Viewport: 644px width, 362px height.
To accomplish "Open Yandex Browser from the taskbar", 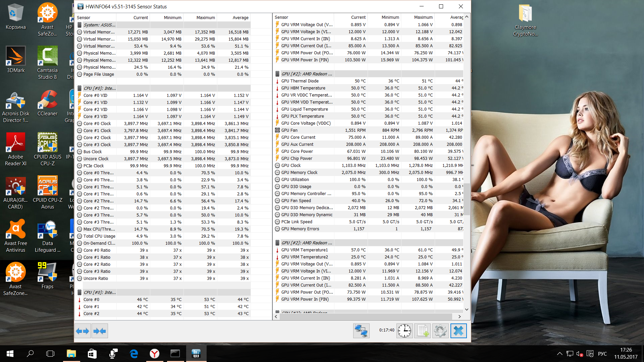I will [154, 354].
